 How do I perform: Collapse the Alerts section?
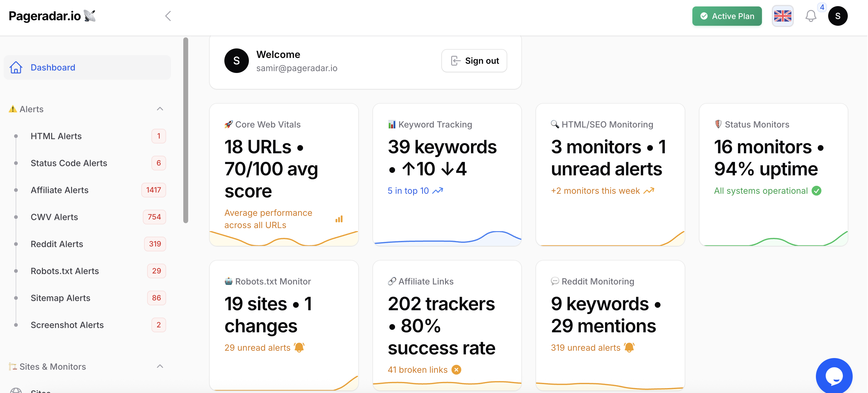(160, 109)
